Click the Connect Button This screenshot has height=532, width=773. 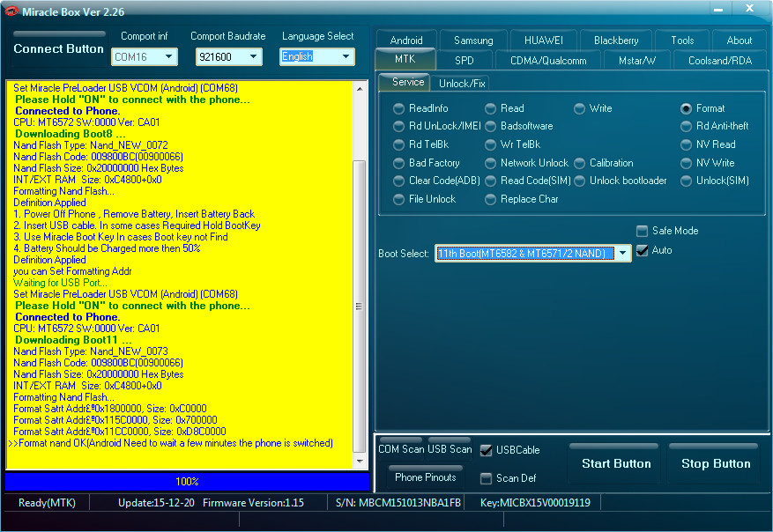(x=59, y=48)
